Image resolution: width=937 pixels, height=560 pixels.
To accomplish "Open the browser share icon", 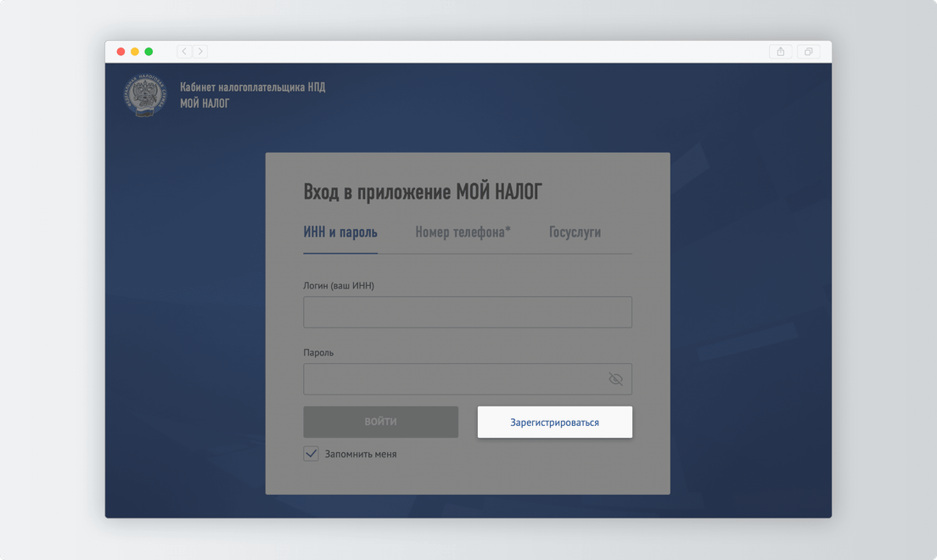I will coord(781,52).
